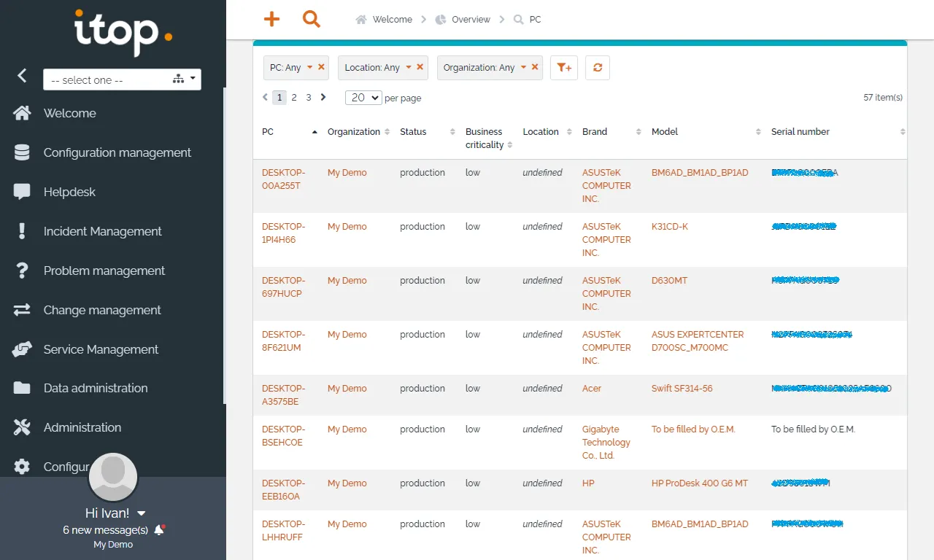Click the home icon in breadcrumb
The height and width of the screenshot is (560, 934).
360,20
